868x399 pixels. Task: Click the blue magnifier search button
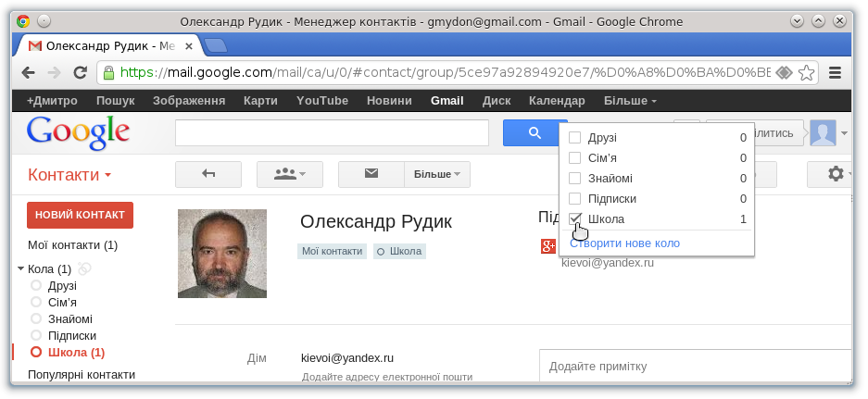tap(535, 133)
